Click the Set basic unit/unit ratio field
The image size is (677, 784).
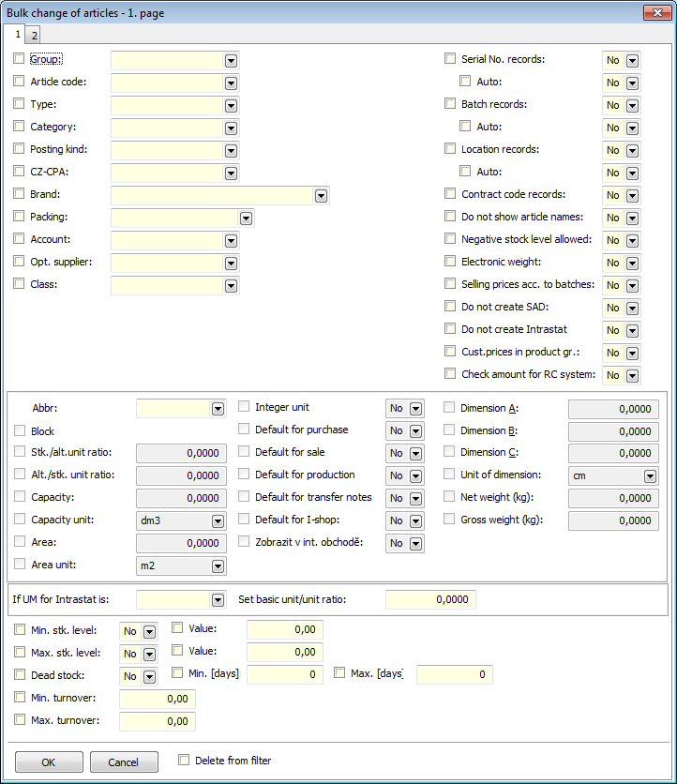coord(430,599)
